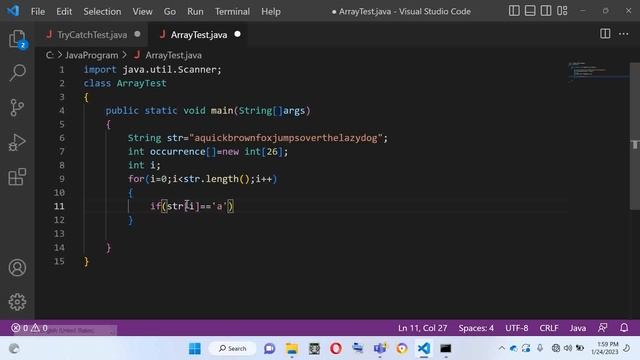640x360 pixels.
Task: Click on 'class ArrayTest' text
Action: click(125, 83)
